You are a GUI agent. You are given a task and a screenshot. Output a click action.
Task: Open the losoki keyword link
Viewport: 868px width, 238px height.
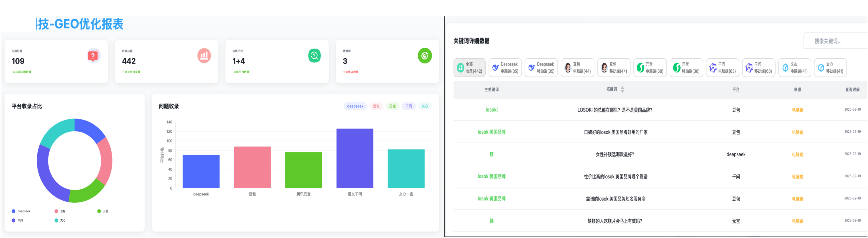pyautogui.click(x=492, y=109)
